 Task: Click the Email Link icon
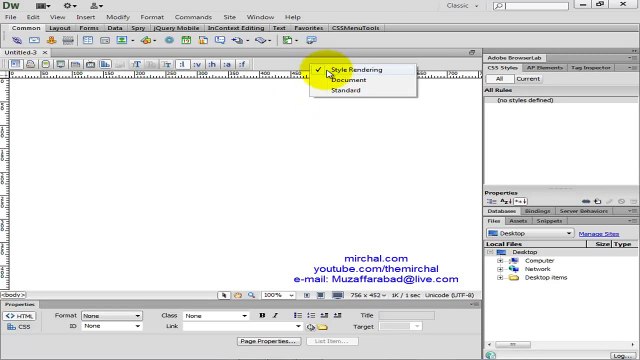34,40
